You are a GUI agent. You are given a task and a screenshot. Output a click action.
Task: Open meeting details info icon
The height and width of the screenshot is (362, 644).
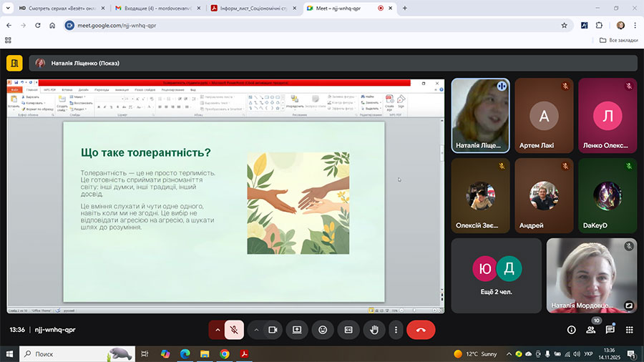571,330
